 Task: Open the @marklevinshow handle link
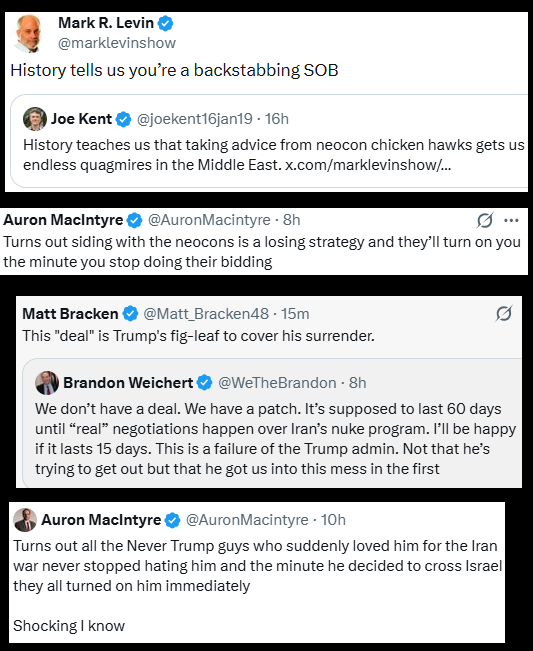coord(117,43)
